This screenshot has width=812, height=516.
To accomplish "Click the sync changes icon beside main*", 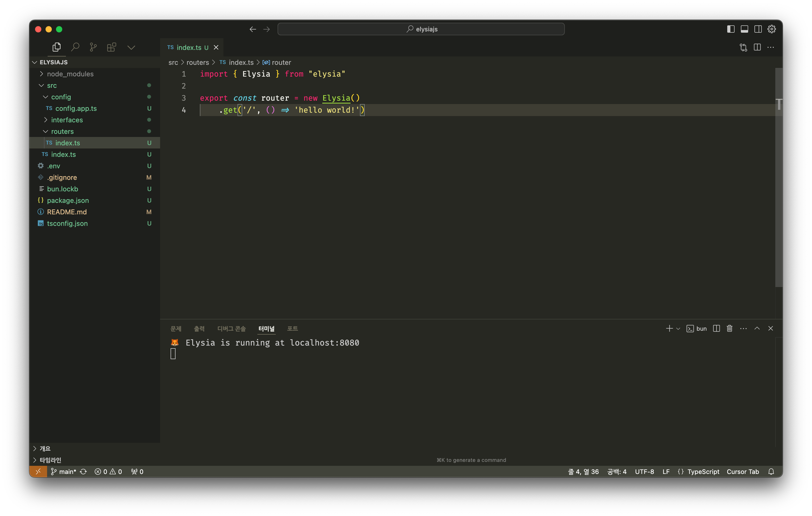I will [84, 472].
